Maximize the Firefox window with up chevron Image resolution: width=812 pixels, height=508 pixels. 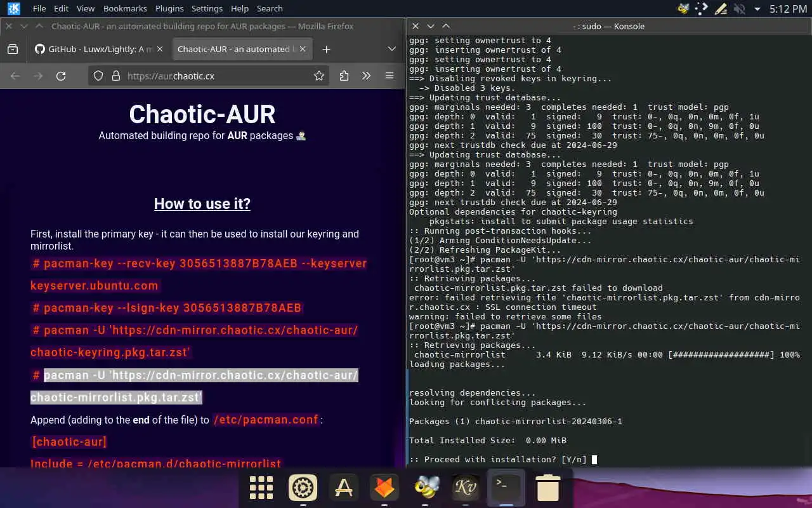(39, 26)
